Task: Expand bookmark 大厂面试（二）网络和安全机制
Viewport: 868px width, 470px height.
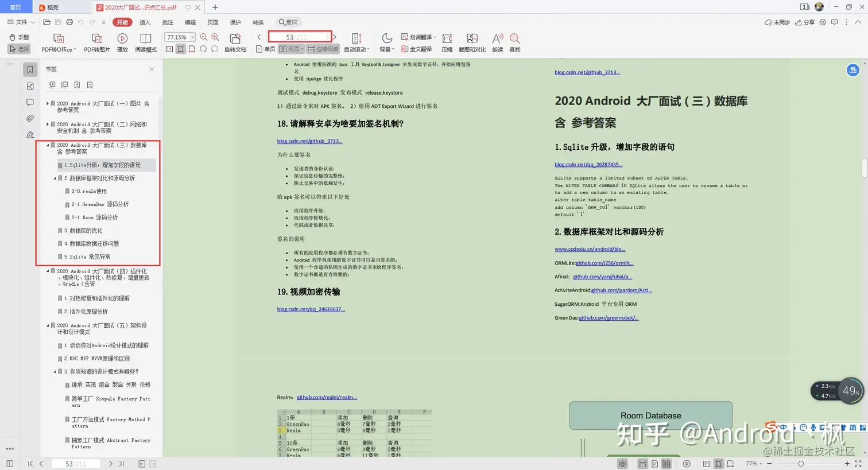Action: pyautogui.click(x=48, y=125)
